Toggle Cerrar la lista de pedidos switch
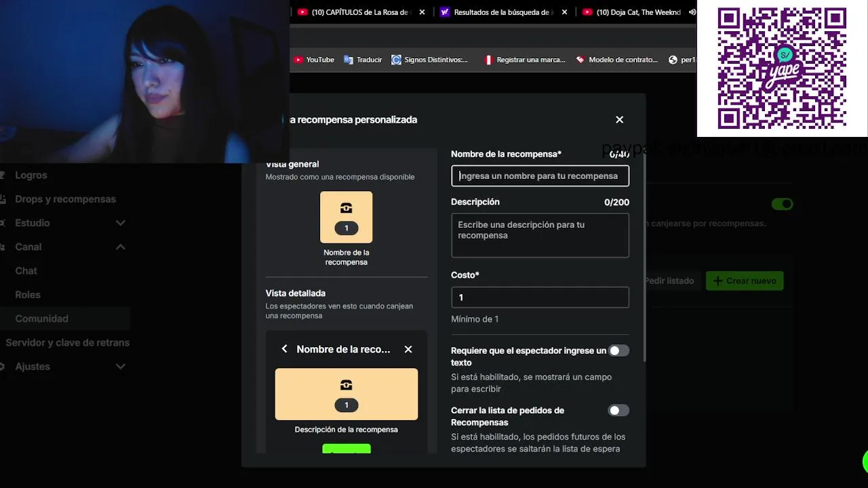The height and width of the screenshot is (488, 868). [x=618, y=410]
